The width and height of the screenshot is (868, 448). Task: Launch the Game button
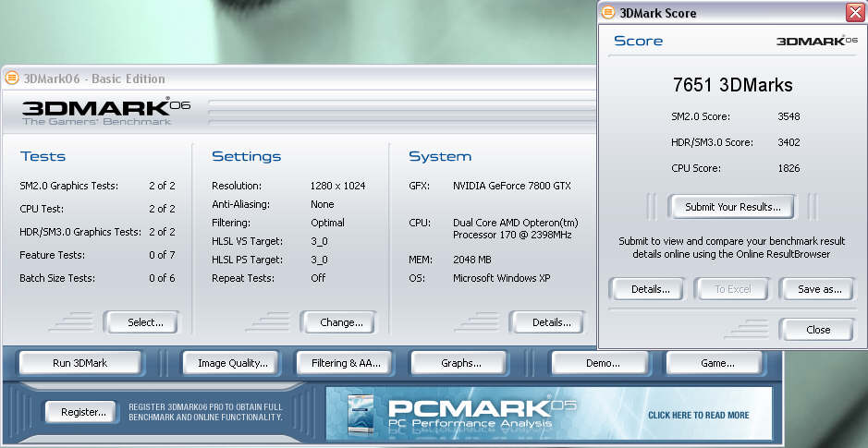click(715, 363)
